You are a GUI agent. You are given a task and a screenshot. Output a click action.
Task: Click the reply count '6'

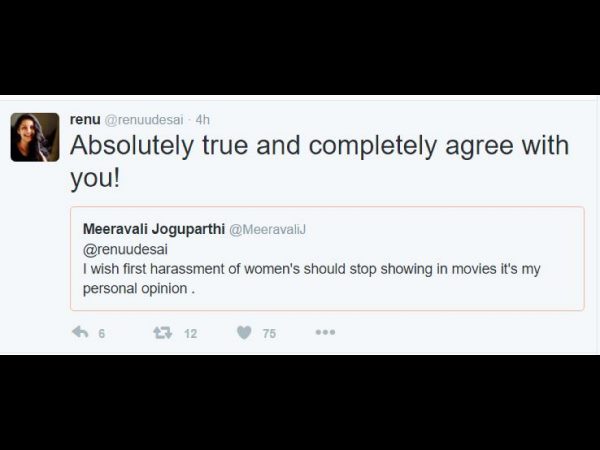[102, 334]
